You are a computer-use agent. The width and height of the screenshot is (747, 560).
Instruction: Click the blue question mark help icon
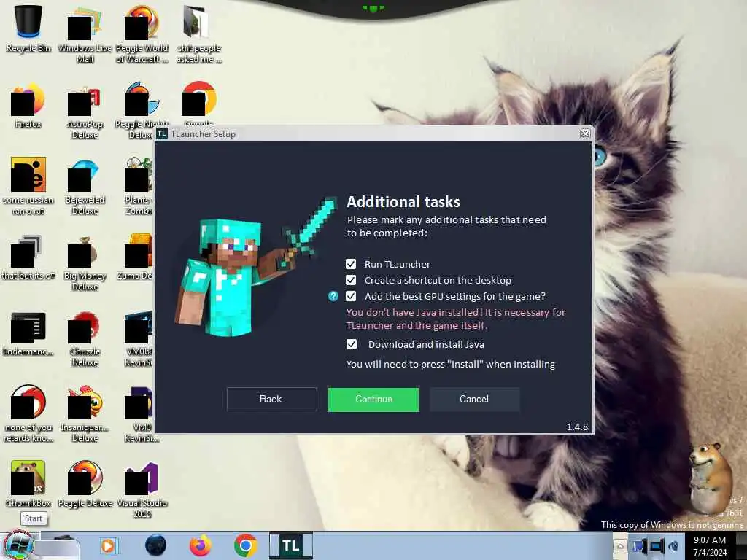tap(333, 296)
